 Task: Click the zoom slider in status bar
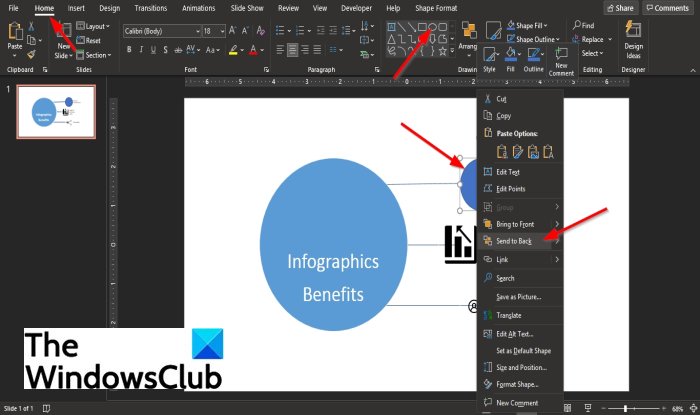625,408
